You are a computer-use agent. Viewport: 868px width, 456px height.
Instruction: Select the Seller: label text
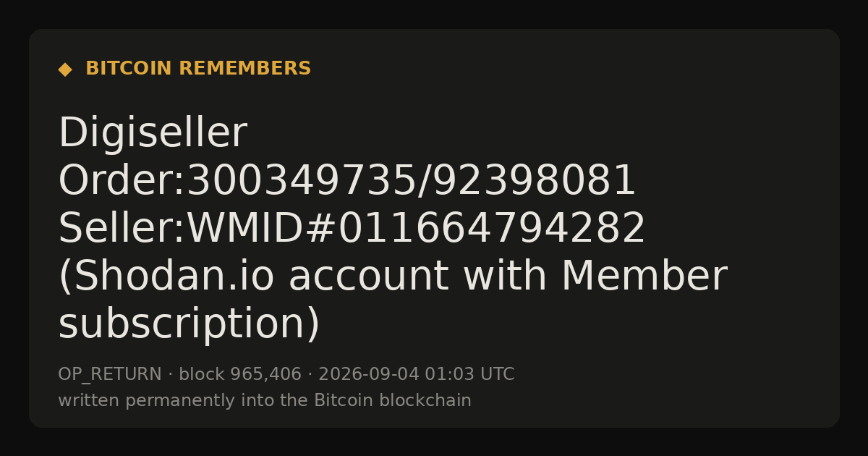[x=122, y=229]
